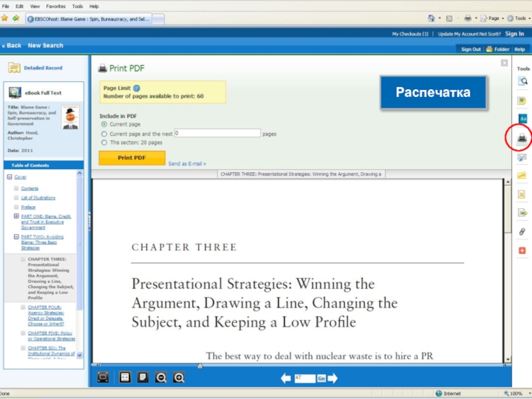Zoom in using the plus magnifier
Image resolution: width=532 pixels, height=399 pixels.
point(179,378)
